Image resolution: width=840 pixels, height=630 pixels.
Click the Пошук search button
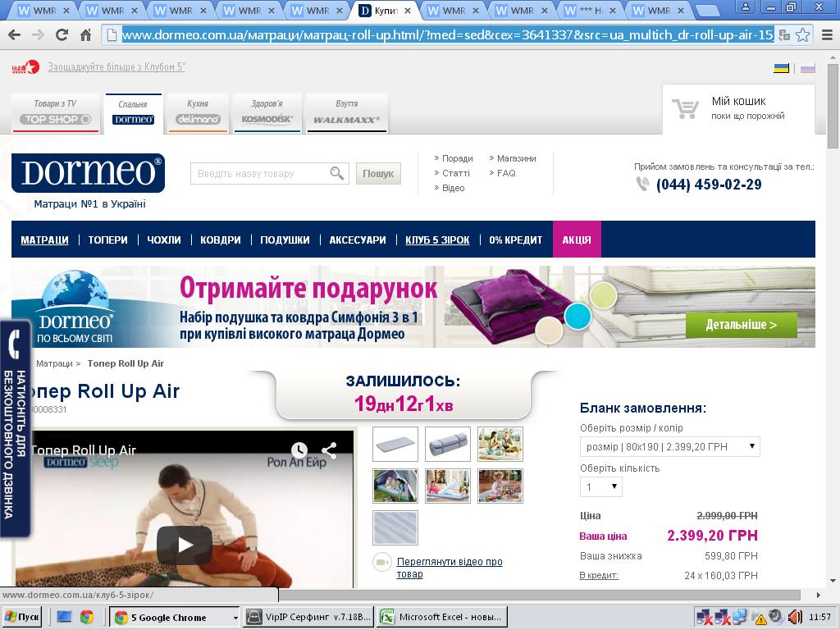coord(378,174)
